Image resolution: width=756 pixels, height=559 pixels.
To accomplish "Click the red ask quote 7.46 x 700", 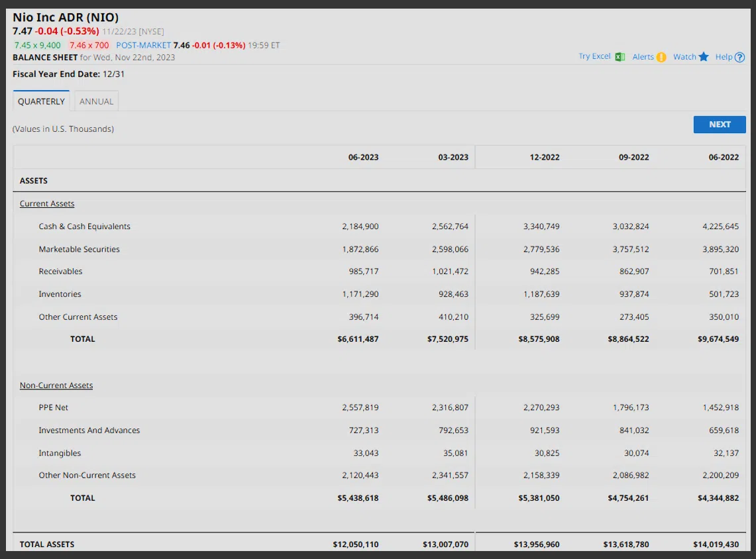I will [89, 45].
